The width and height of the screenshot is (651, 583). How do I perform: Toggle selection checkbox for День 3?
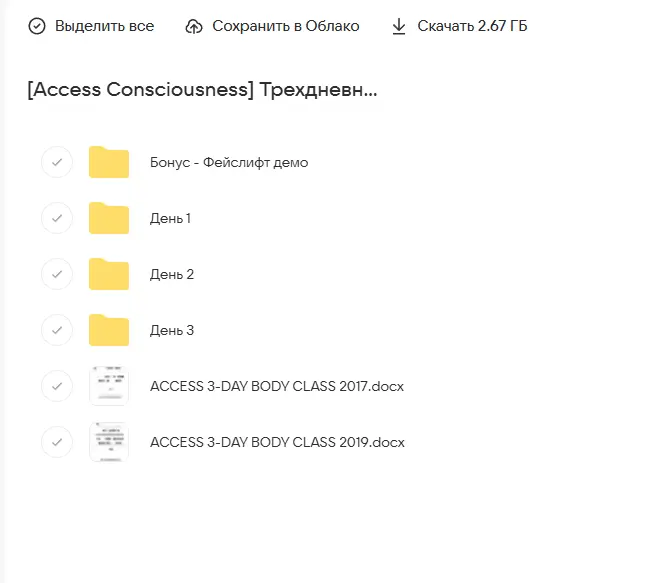coord(57,330)
